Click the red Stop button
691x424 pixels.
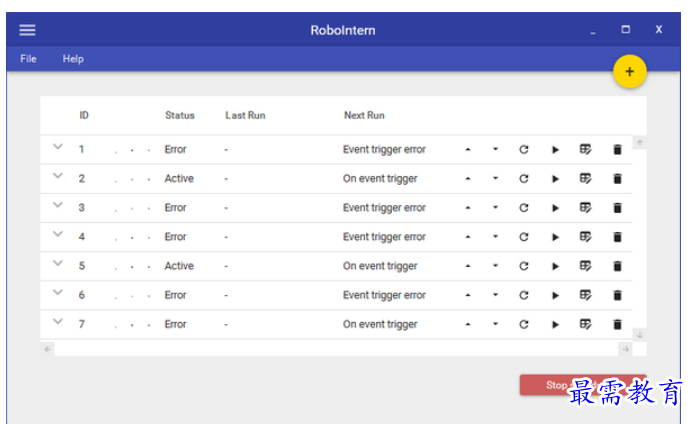[x=583, y=385]
